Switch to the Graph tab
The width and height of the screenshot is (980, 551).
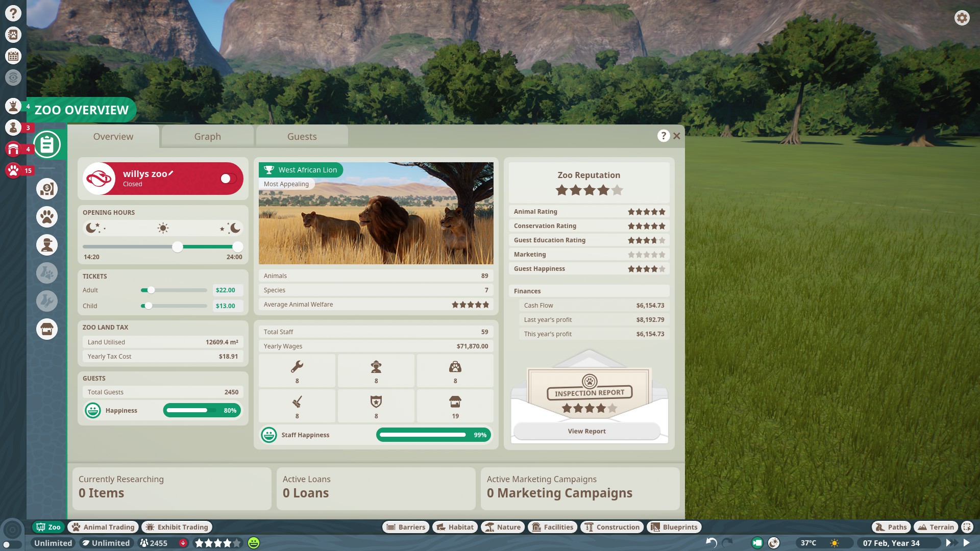tap(208, 136)
